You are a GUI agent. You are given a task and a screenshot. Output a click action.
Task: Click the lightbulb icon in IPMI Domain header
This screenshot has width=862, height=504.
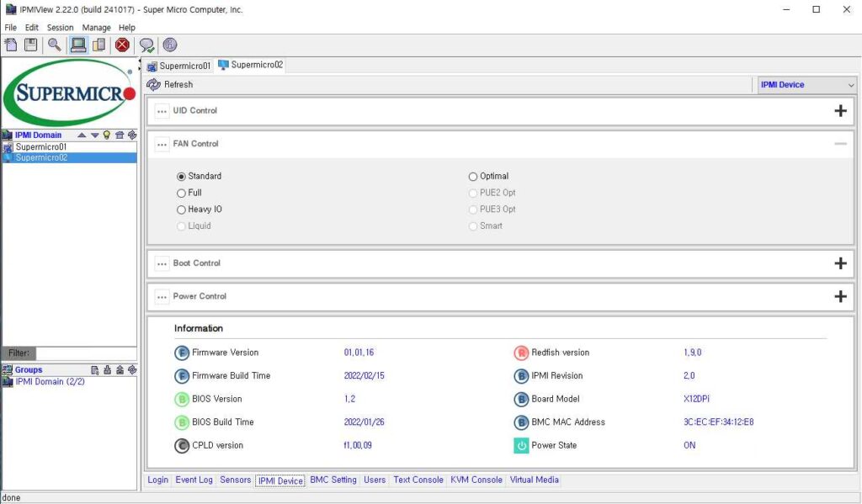[107, 135]
